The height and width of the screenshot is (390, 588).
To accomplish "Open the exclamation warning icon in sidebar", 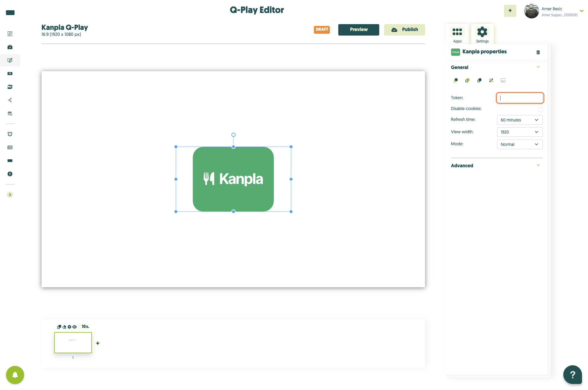I will (x=10, y=174).
